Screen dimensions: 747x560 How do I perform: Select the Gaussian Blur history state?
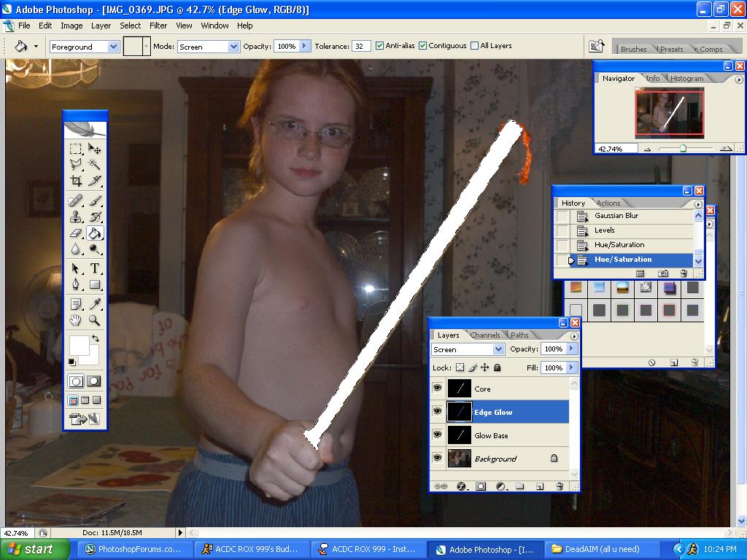click(x=616, y=216)
